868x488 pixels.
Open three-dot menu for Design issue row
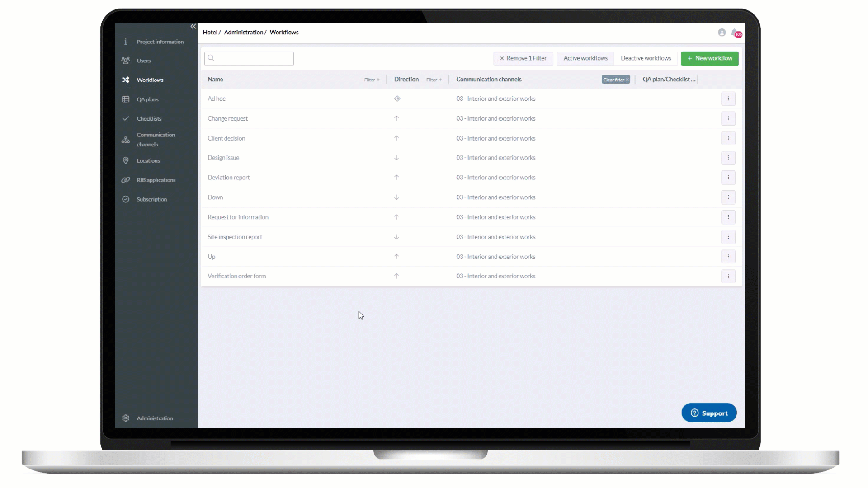728,158
